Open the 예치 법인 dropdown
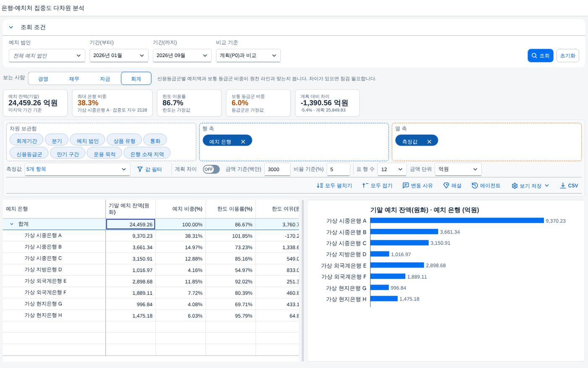Image resolution: width=588 pixels, height=368 pixels. click(x=47, y=56)
